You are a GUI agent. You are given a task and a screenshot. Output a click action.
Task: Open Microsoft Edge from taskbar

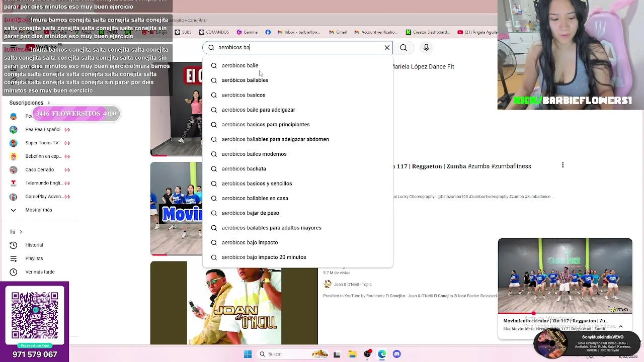tap(382, 354)
